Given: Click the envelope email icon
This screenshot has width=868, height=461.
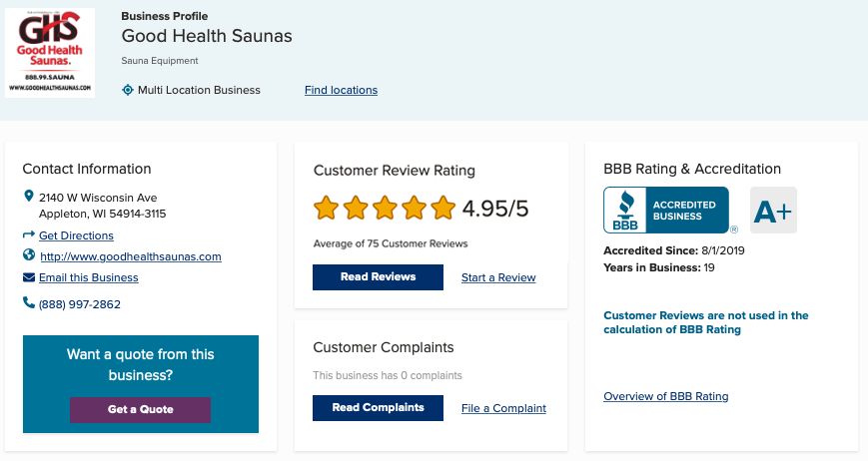Looking at the screenshot, I should point(29,277).
